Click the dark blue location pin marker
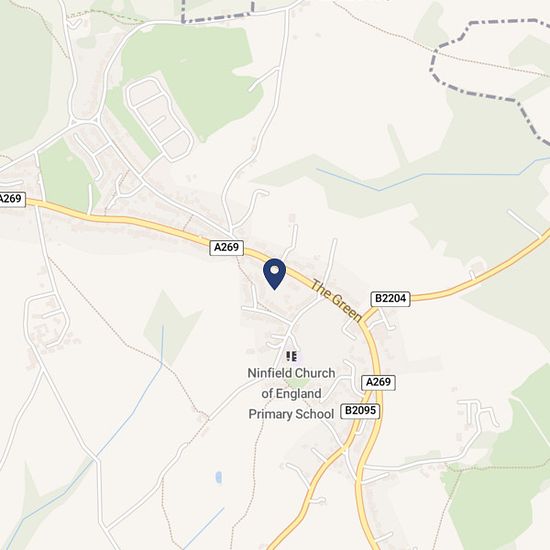 (x=275, y=274)
